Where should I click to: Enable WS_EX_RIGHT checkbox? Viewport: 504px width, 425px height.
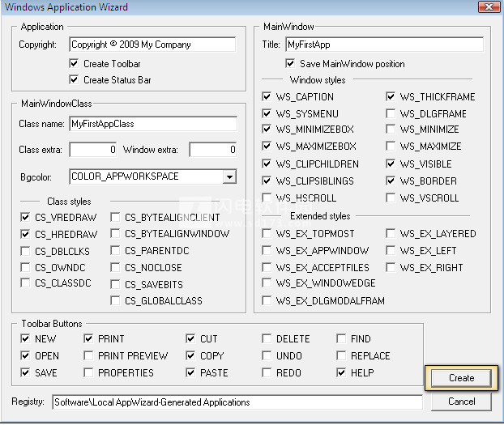(x=391, y=267)
